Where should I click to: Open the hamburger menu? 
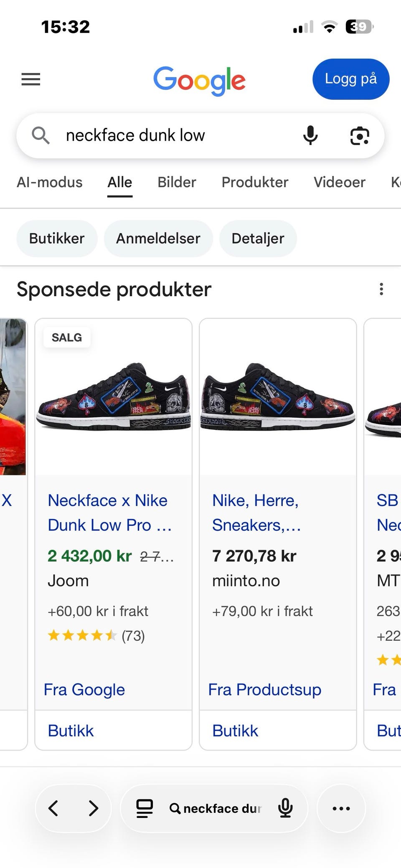[x=31, y=79]
